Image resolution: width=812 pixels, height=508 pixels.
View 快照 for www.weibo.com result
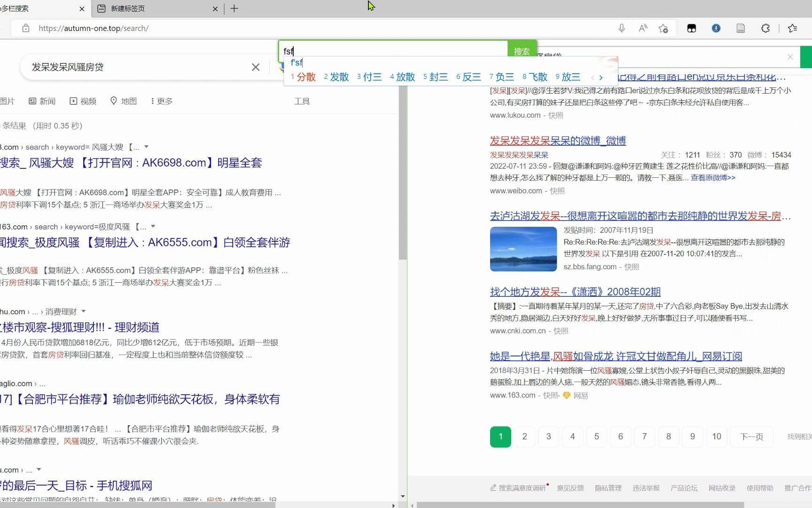557,191
